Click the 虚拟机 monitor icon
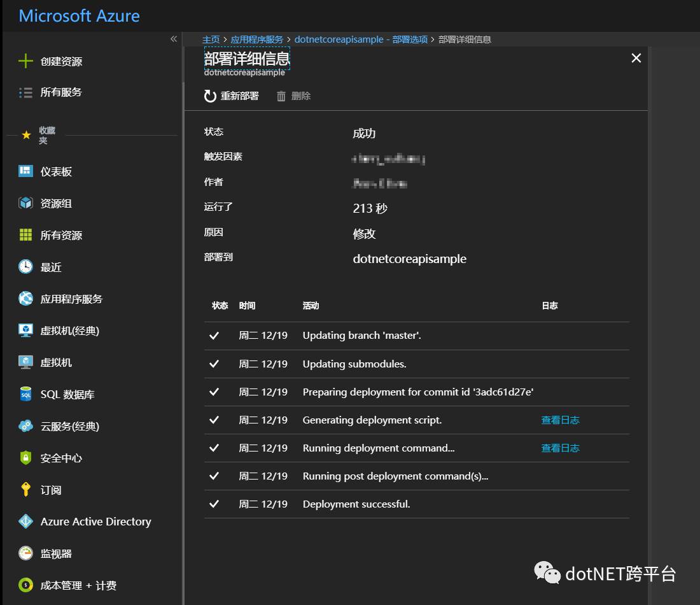Image resolution: width=700 pixels, height=605 pixels. (26, 362)
